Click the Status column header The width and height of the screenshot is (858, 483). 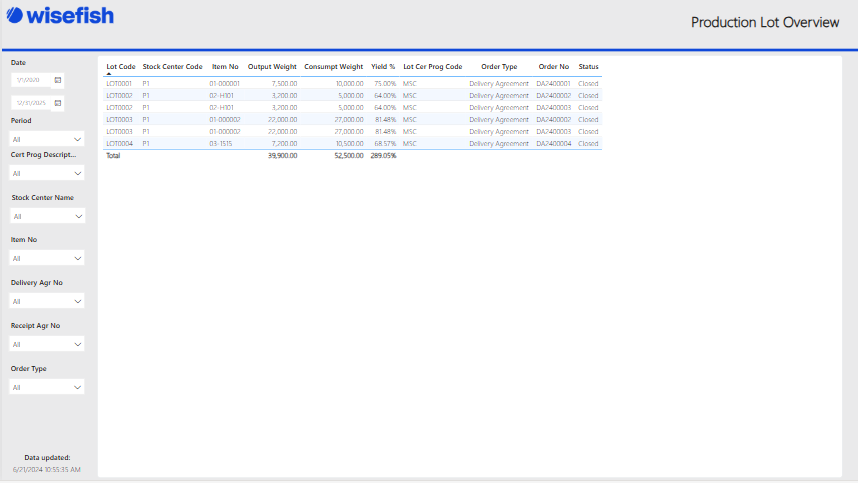coord(588,67)
